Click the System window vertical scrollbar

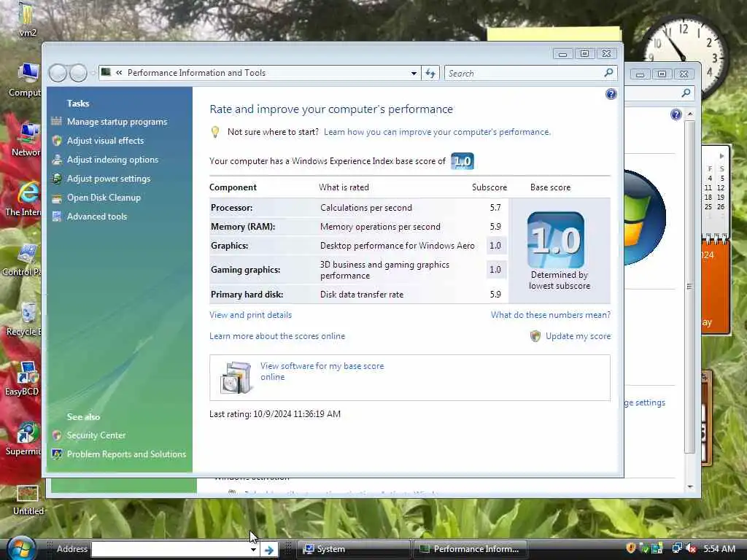(690, 286)
